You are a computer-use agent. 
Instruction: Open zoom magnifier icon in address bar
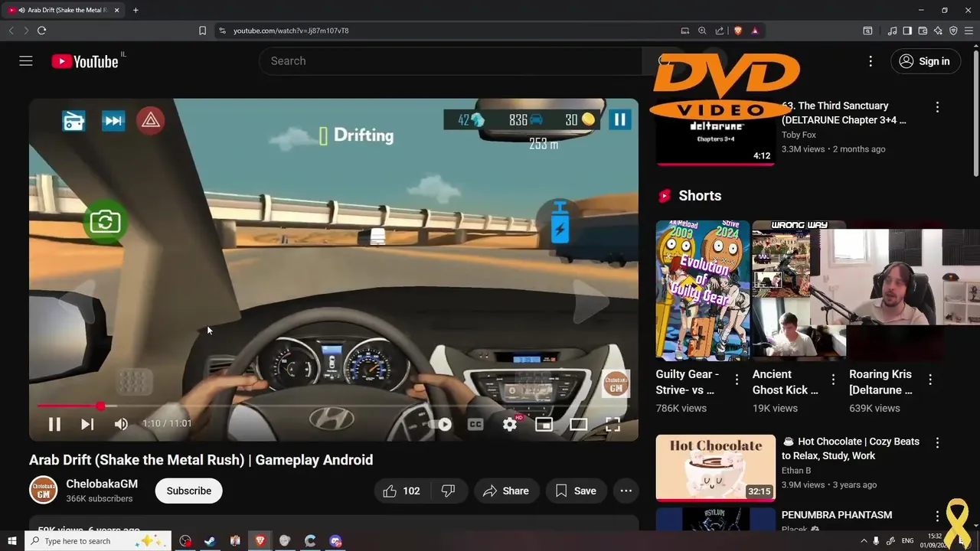tap(702, 31)
